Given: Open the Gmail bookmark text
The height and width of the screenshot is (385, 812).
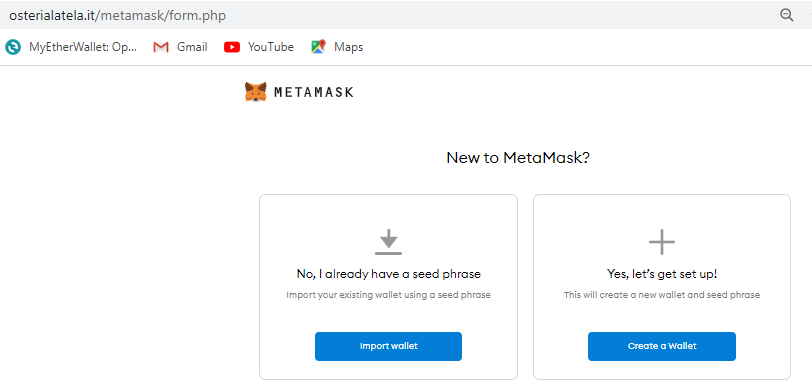Looking at the screenshot, I should coord(192,47).
